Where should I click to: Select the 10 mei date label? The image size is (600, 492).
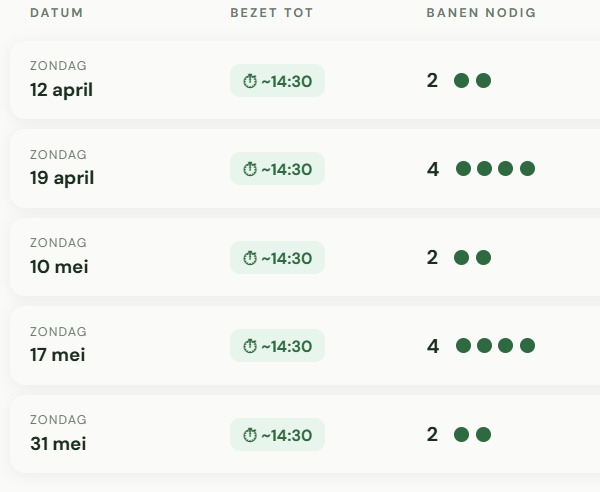(59, 267)
